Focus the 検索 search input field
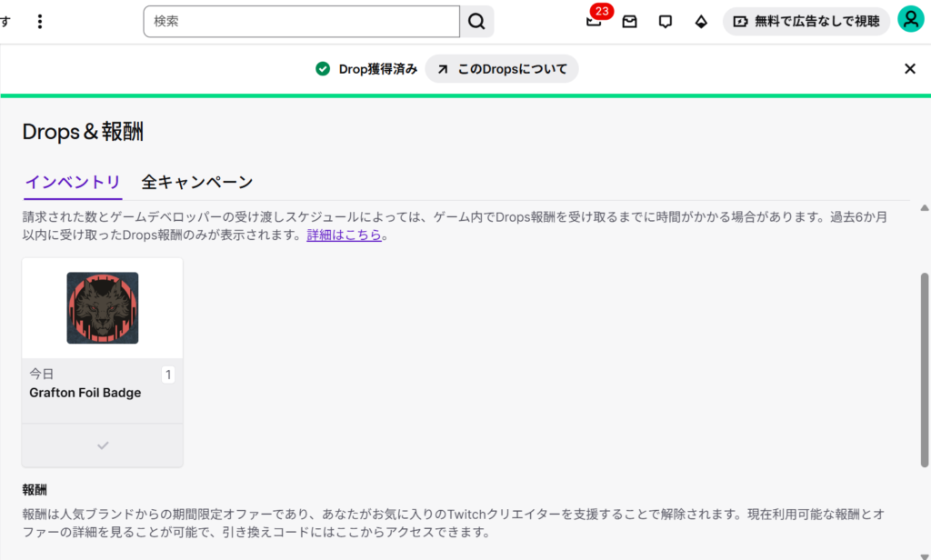This screenshot has width=931, height=560. pos(302,22)
